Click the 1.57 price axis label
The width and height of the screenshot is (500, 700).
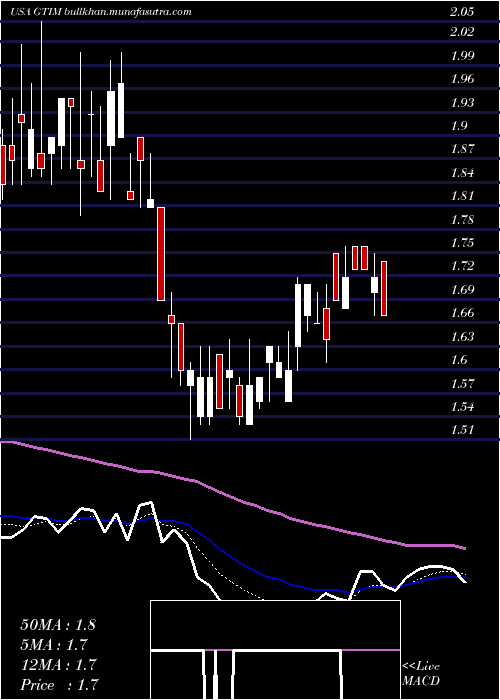coord(462,383)
